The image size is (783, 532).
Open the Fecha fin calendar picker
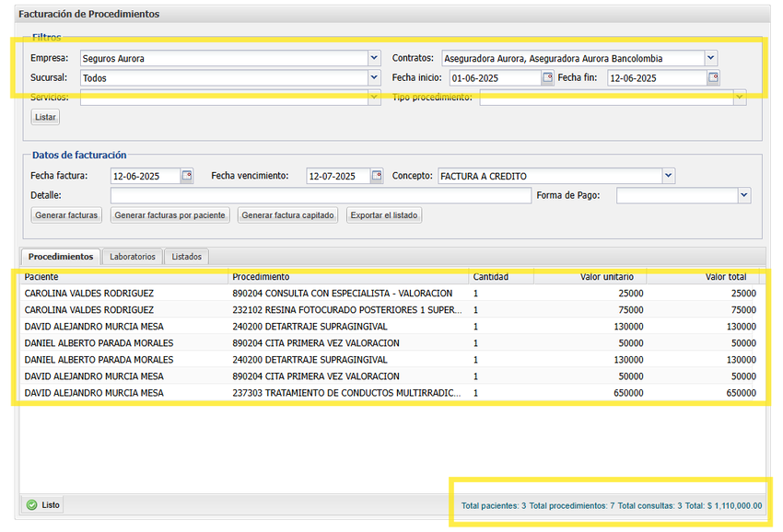point(713,78)
